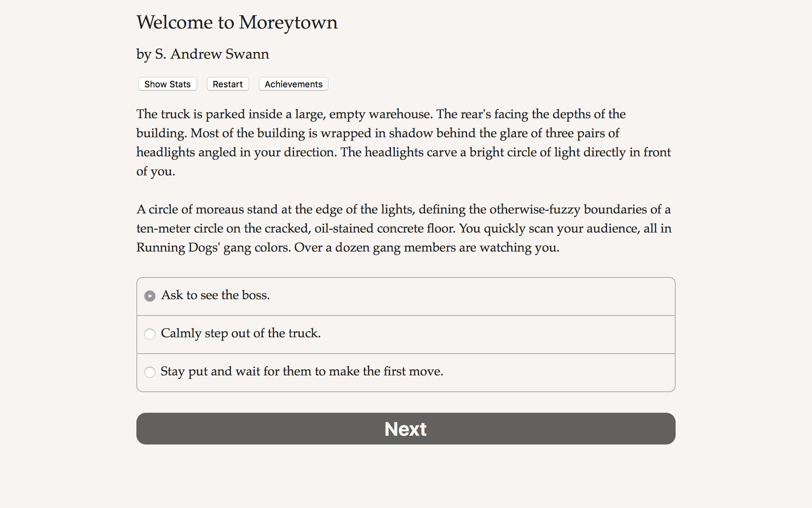This screenshot has width=812, height=508.
Task: Click the radio circle beside the boss option
Action: pyautogui.click(x=149, y=296)
